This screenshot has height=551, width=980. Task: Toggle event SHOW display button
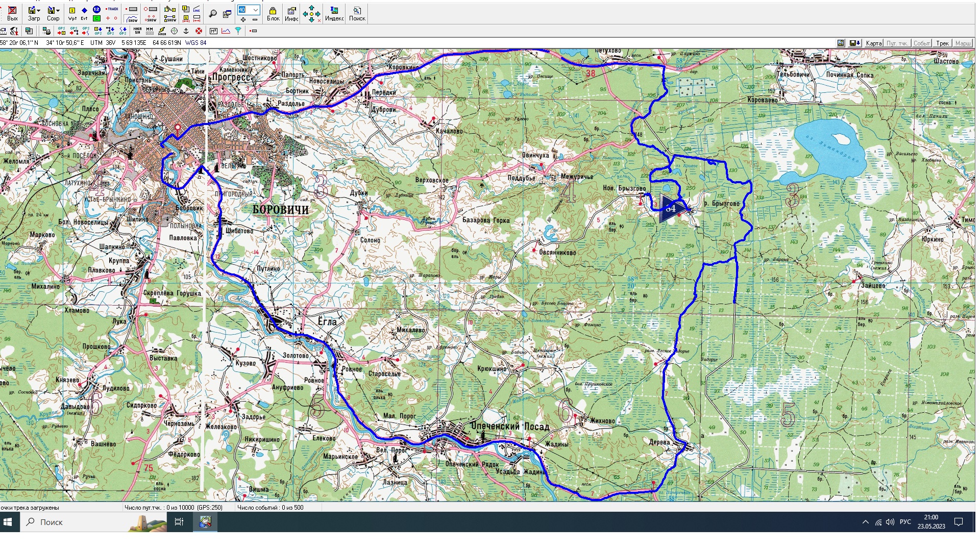point(150,18)
